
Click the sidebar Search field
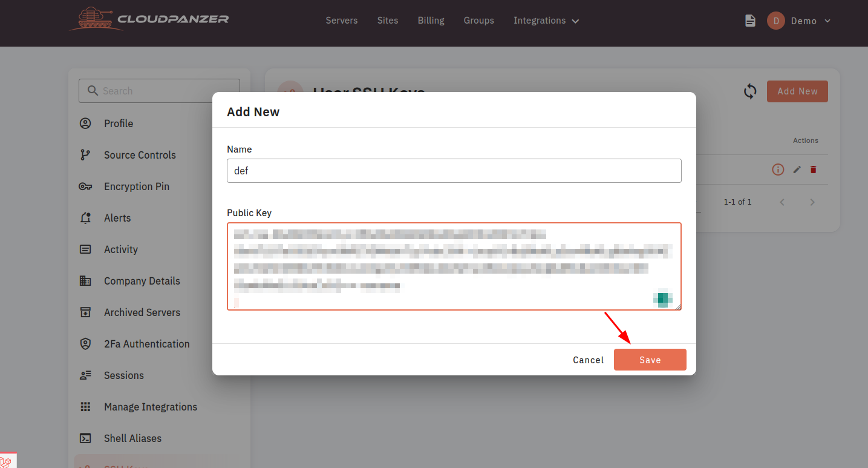click(159, 91)
